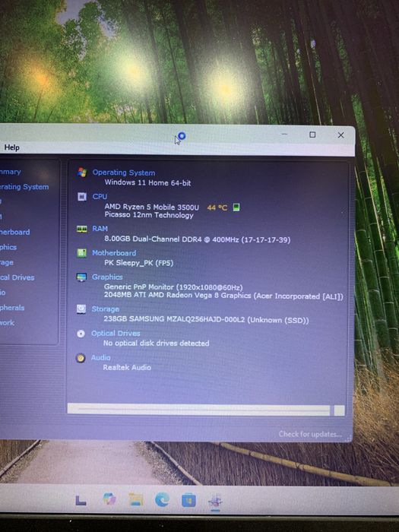Click the 238GB SAMSUNG SSD text

click(206, 319)
